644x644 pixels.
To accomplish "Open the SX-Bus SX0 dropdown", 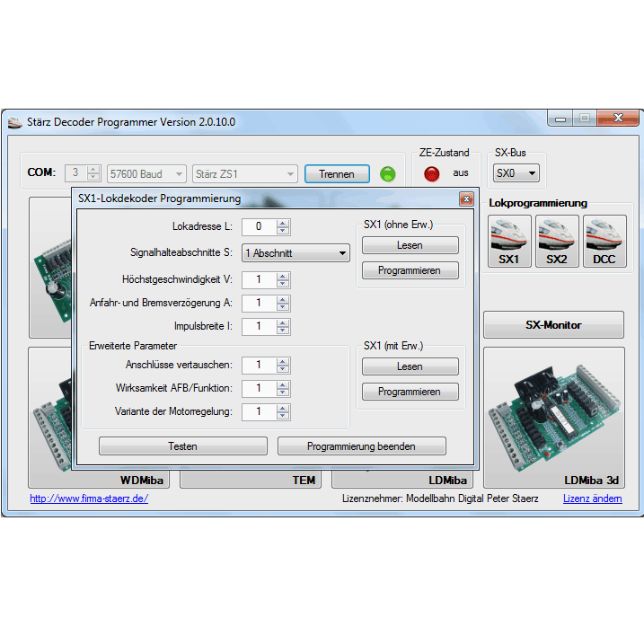I will click(516, 173).
